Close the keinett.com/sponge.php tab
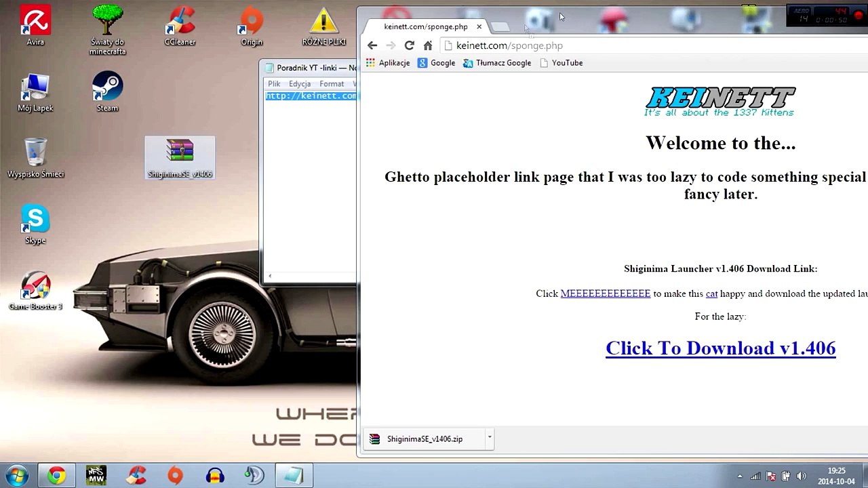868x488 pixels. [479, 26]
